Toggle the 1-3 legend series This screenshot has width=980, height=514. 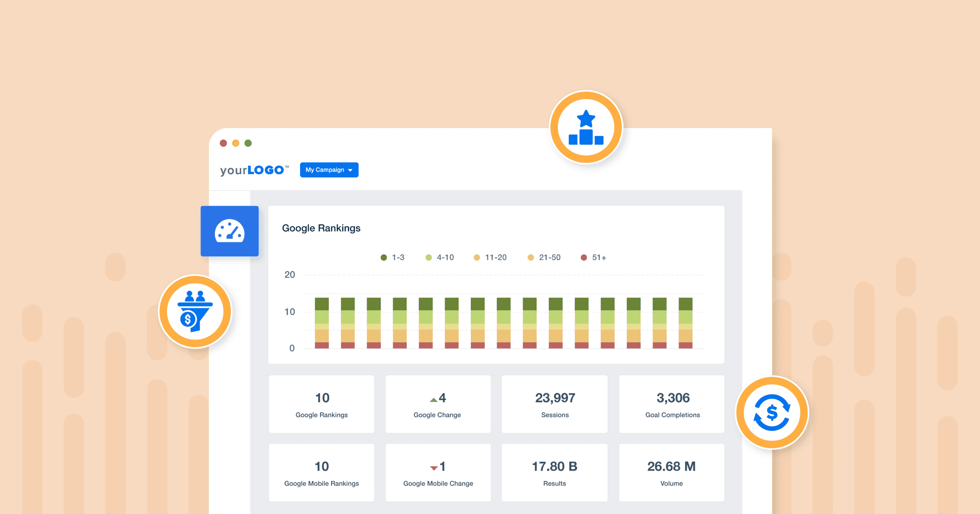392,258
